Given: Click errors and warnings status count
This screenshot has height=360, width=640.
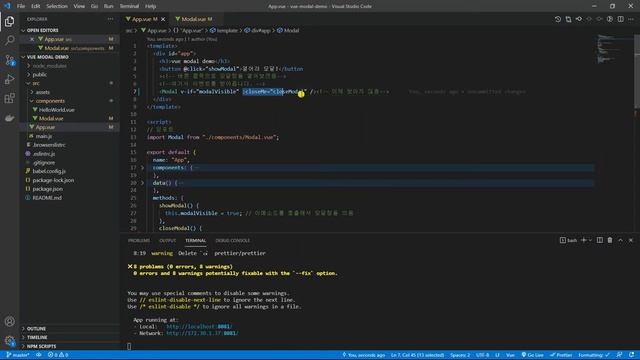Looking at the screenshot, I should coord(58,355).
